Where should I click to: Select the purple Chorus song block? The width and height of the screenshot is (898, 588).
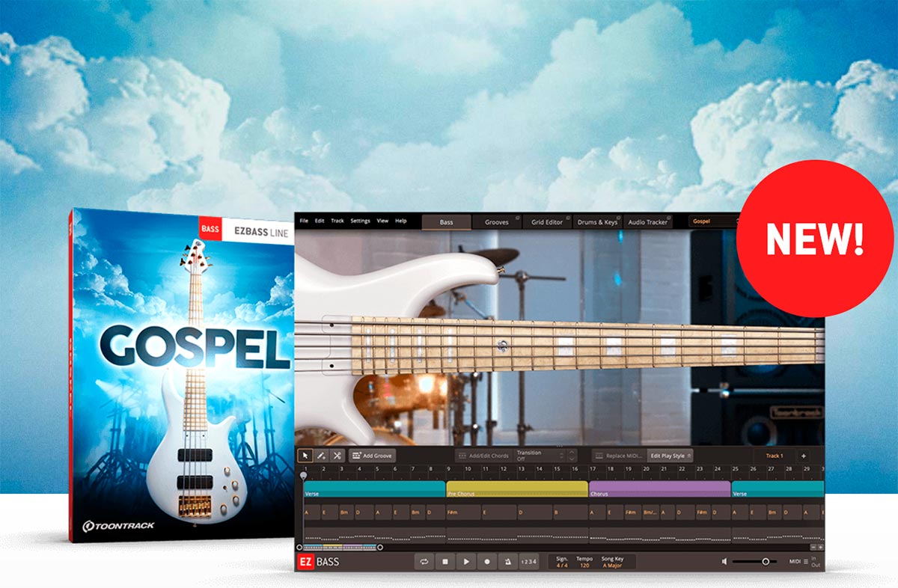point(659,489)
